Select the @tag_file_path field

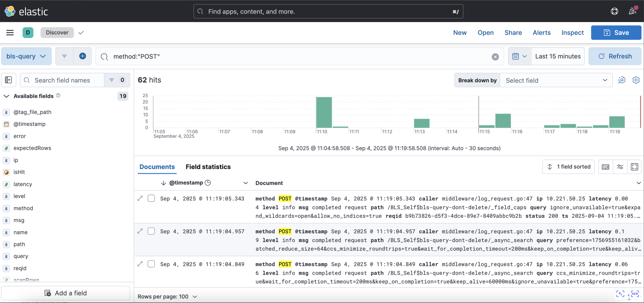click(x=32, y=112)
